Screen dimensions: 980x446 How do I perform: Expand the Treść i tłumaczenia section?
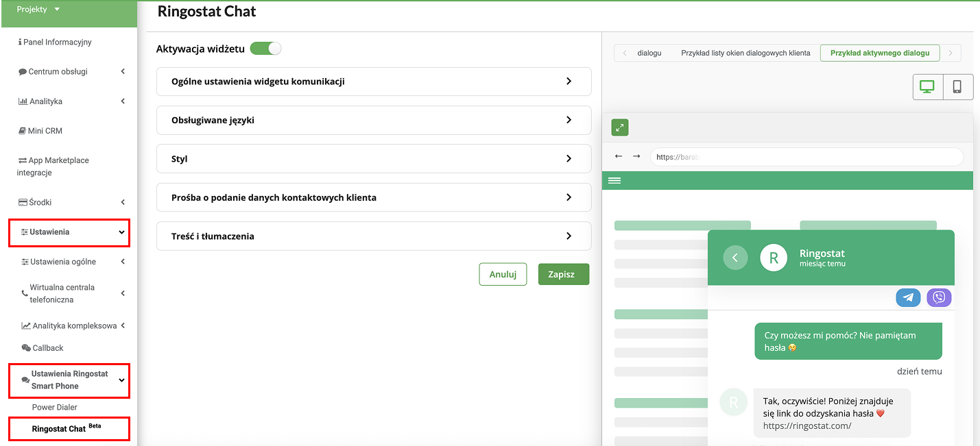[373, 236]
